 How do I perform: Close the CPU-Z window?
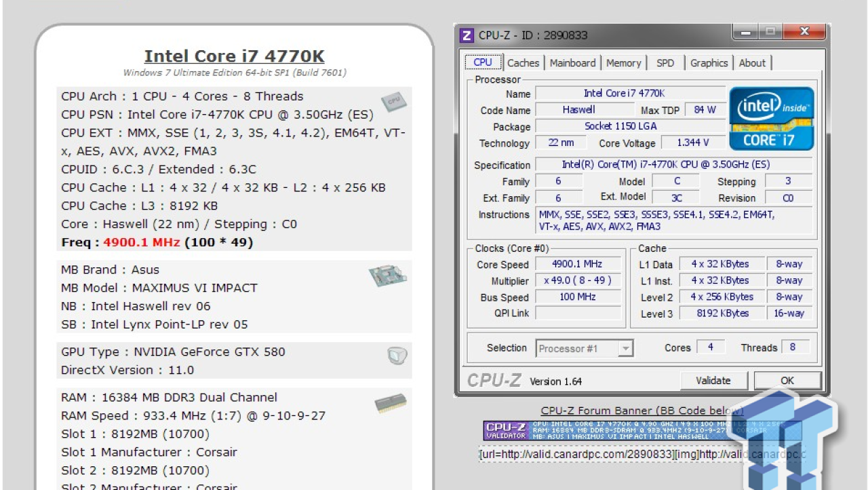click(805, 32)
